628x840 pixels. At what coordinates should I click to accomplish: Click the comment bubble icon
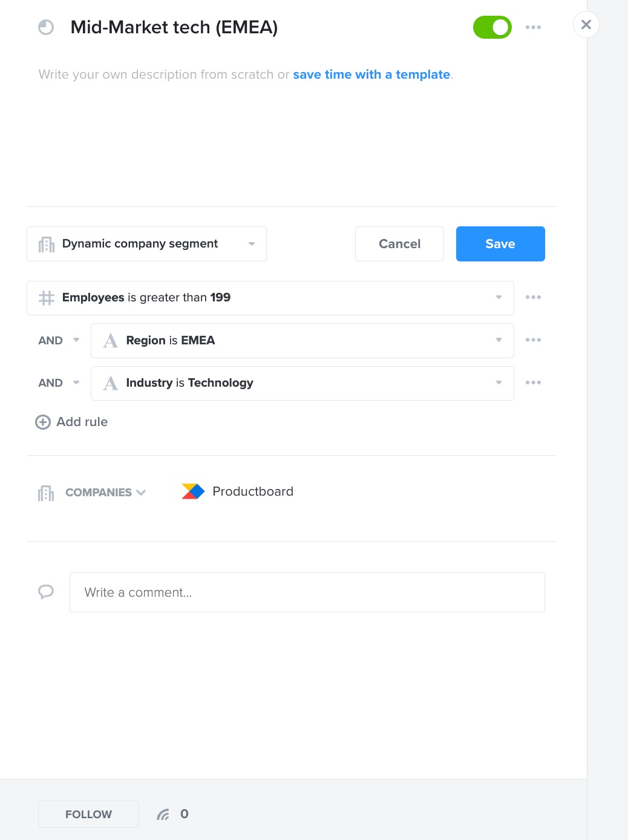point(46,592)
